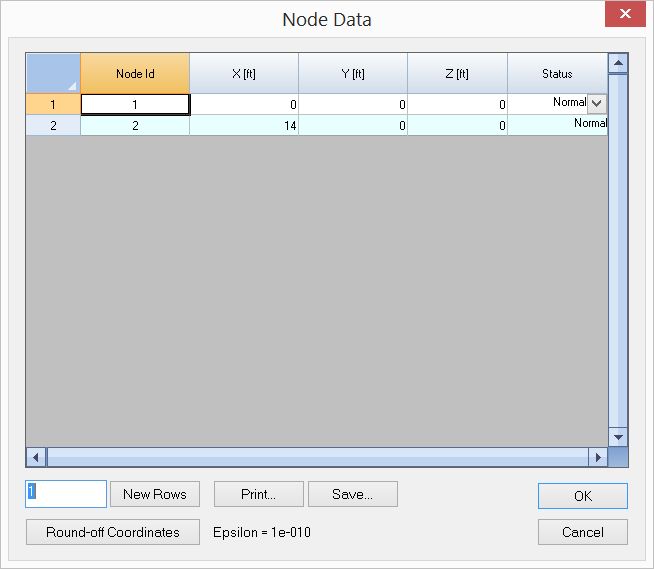Click the Round-off Coordinates button

[x=113, y=532]
